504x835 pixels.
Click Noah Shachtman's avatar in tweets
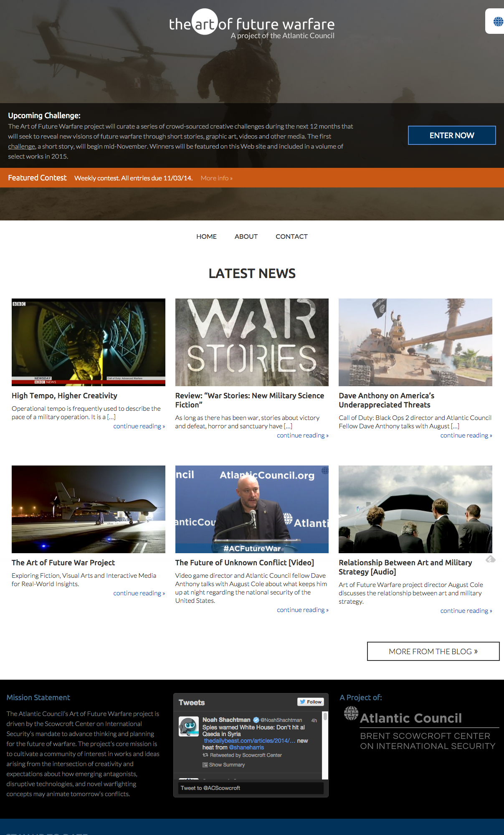(189, 726)
